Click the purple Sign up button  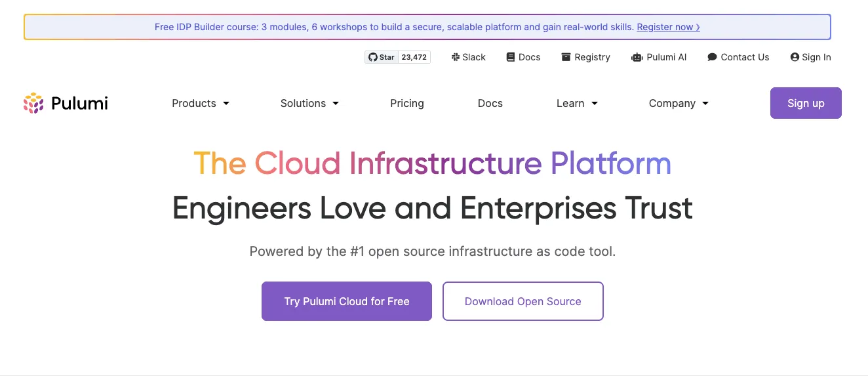(x=806, y=103)
